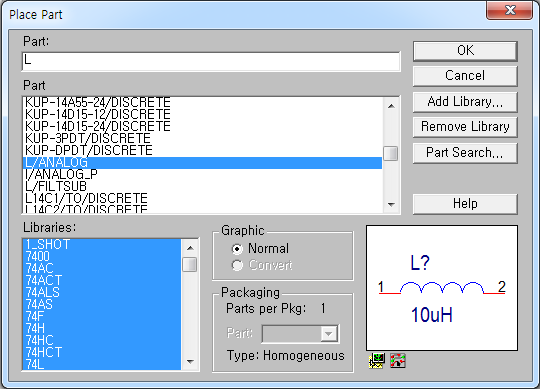540x389 pixels.
Task: Click the Help button
Action: (465, 204)
